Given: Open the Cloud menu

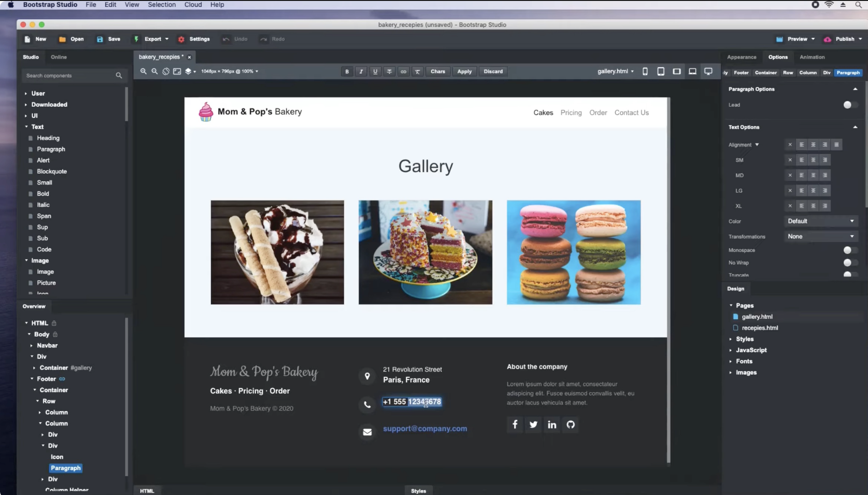Looking at the screenshot, I should 193,5.
